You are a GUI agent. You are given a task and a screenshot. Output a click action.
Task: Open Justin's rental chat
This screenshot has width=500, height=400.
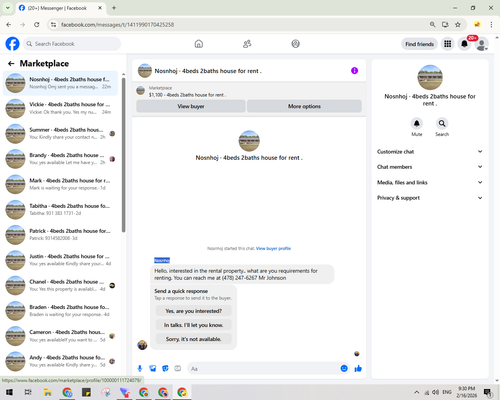click(x=60, y=260)
